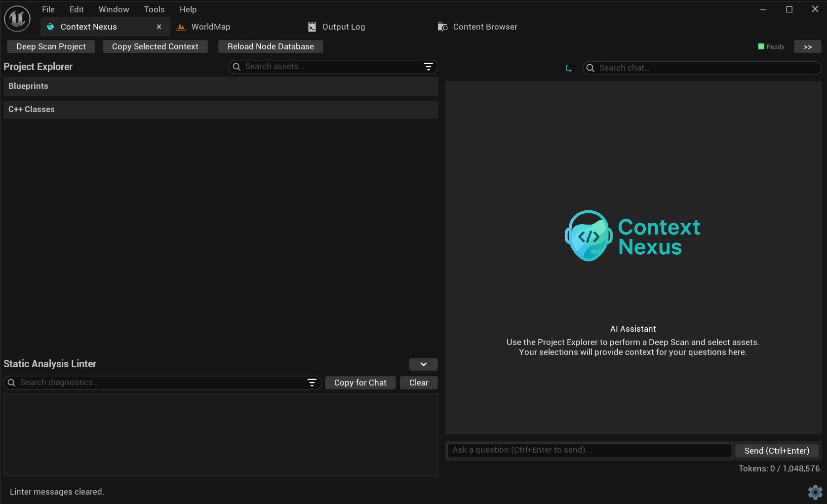Image resolution: width=827 pixels, height=504 pixels.
Task: Close the Context Nexus tab
Action: pos(159,27)
